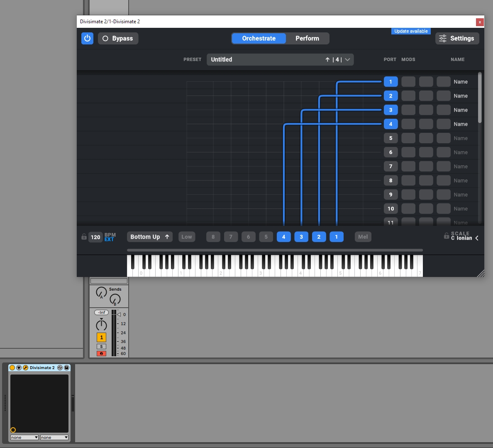Toggle voice 3 button in voice bar
This screenshot has width=493, height=448.
tap(301, 237)
